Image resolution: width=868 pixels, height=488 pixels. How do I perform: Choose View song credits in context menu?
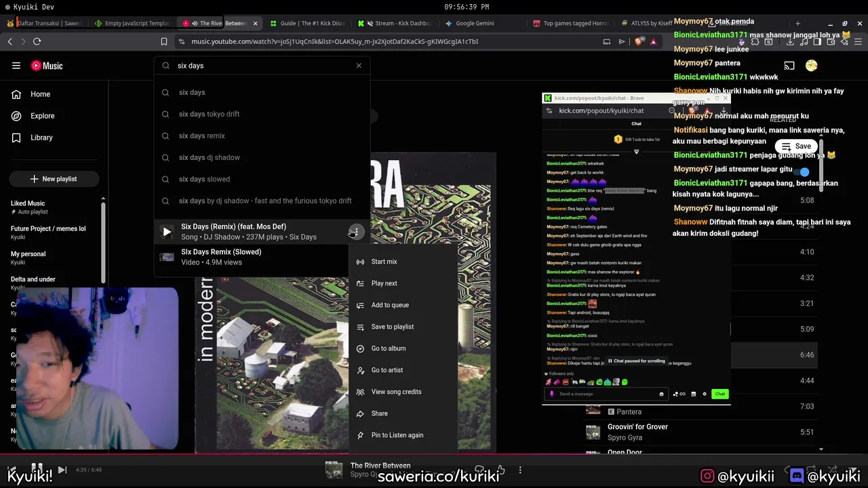point(403,392)
